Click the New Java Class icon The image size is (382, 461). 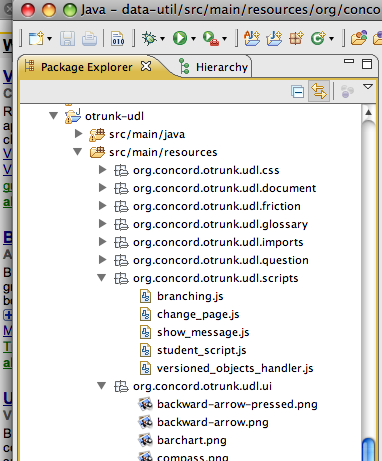tap(318, 38)
